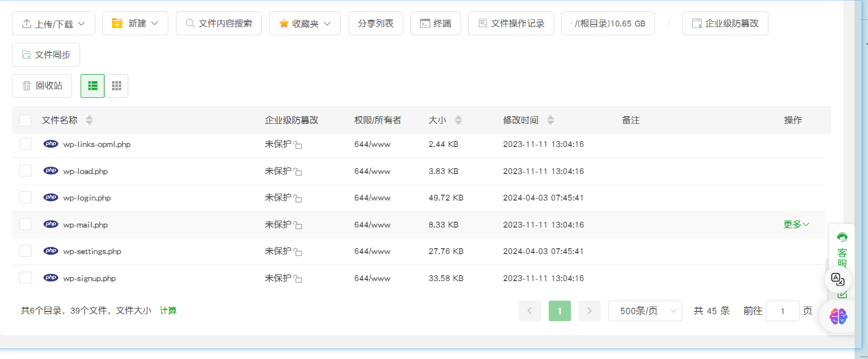The image size is (868, 359).
Task: Open the 新建 create dropdown
Action: tap(135, 23)
